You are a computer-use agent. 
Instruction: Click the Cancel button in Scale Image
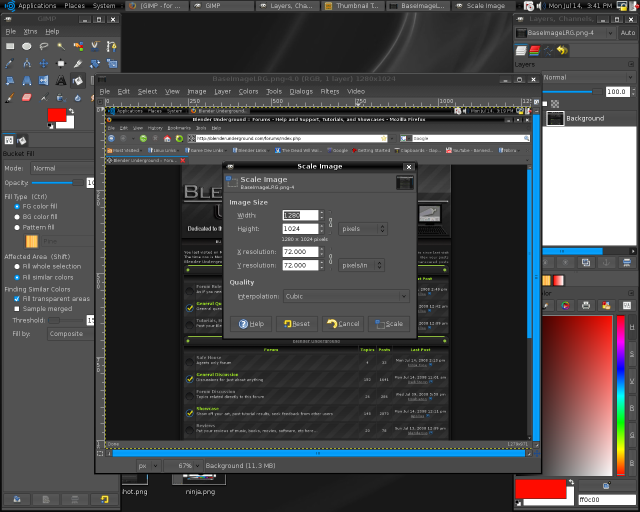tap(343, 324)
